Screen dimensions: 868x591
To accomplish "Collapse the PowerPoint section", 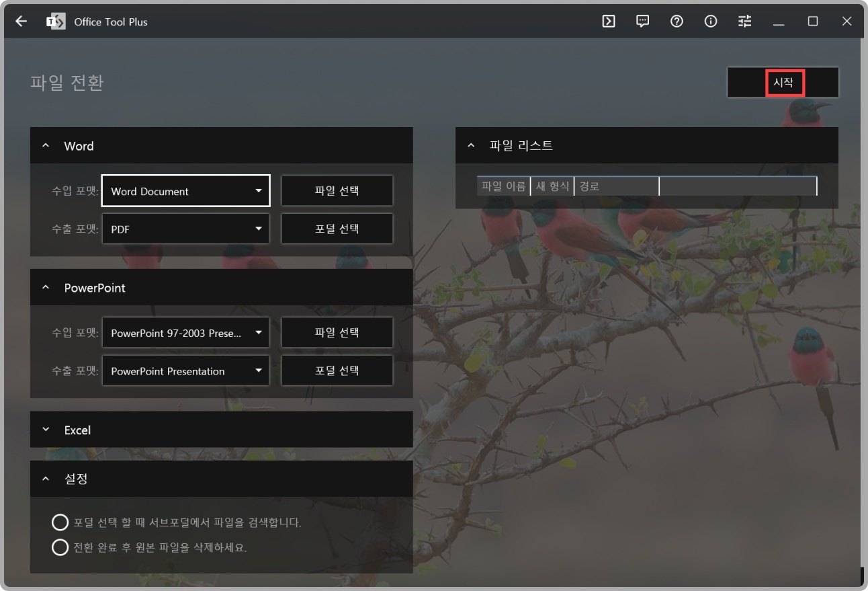I will coord(46,288).
